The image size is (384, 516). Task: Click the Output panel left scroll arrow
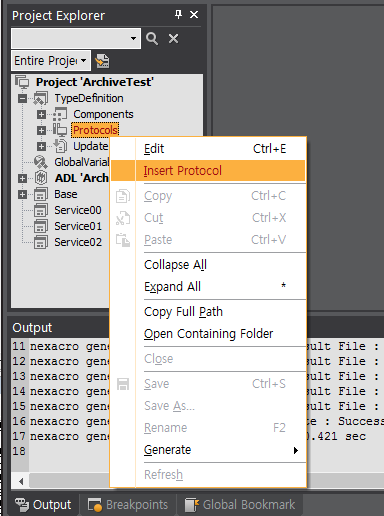pos(21,481)
